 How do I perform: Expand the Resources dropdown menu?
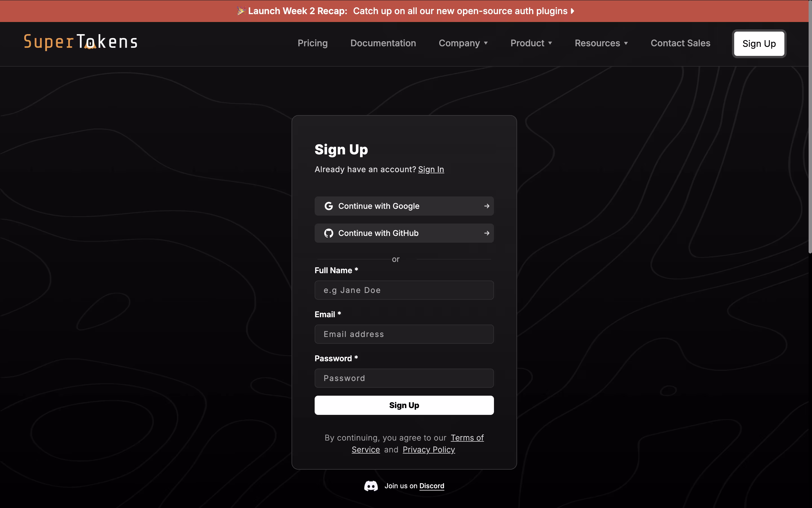tap(601, 43)
